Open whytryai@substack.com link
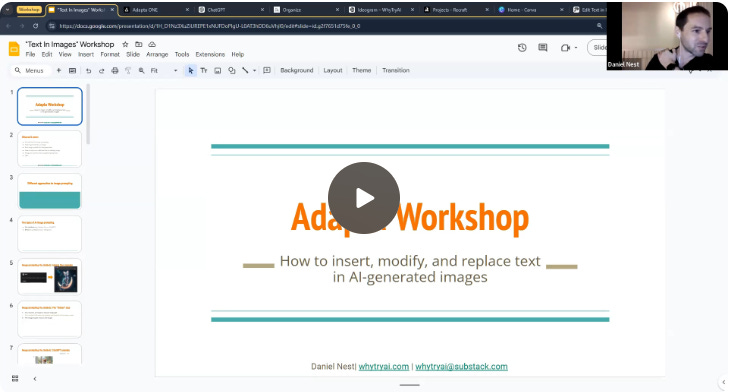This screenshot has height=392, width=729. (461, 366)
